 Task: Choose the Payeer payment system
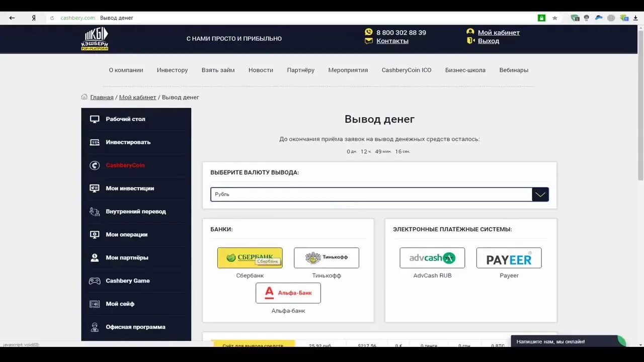509,258
